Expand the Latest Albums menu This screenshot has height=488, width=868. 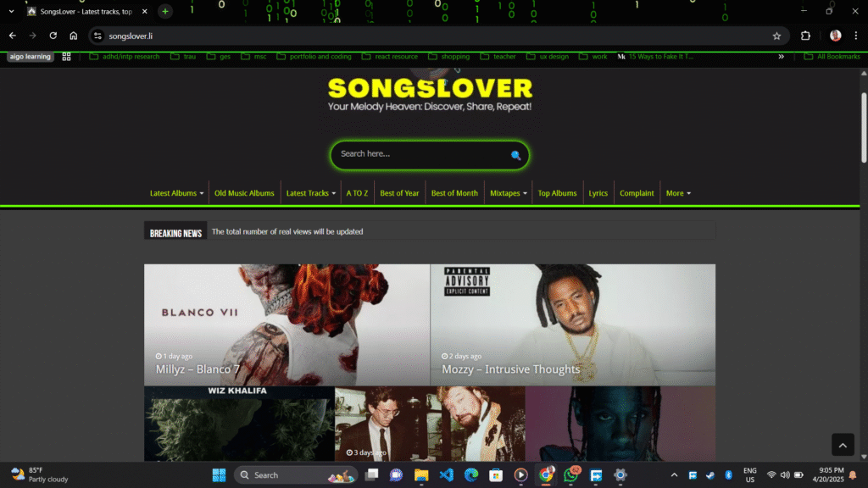(x=176, y=193)
